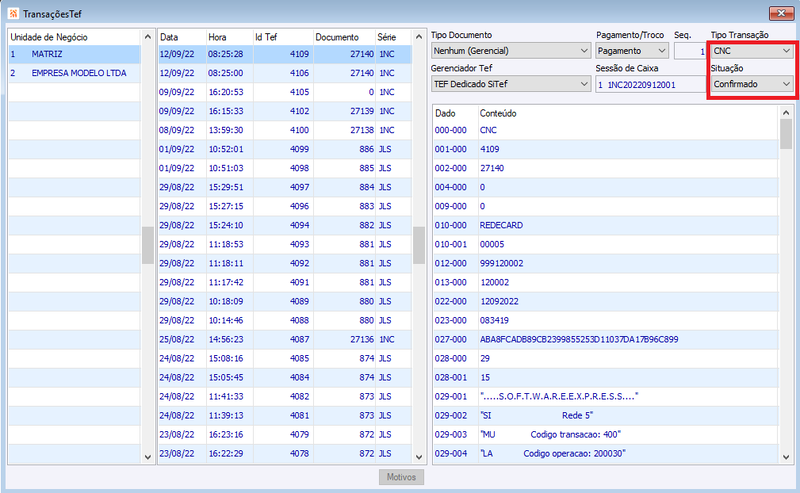Click the 083419 content value
Viewport: 800px width, 493px height.
494,321
